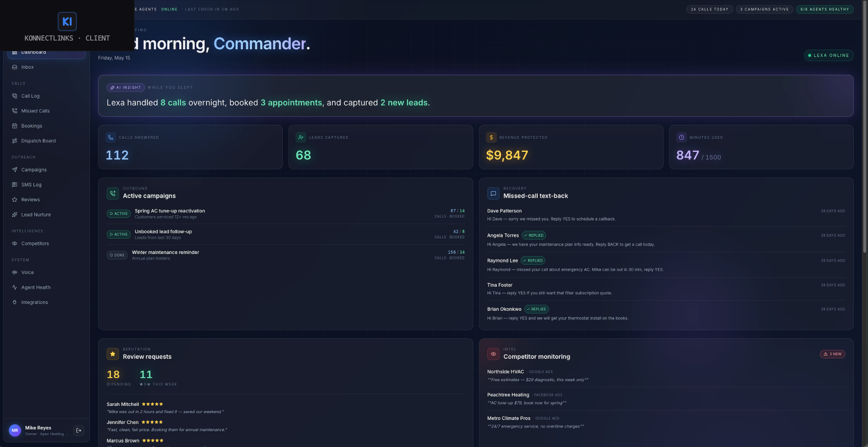Click the Bookings calendar icon
The image size is (868, 447).
coord(14,126)
